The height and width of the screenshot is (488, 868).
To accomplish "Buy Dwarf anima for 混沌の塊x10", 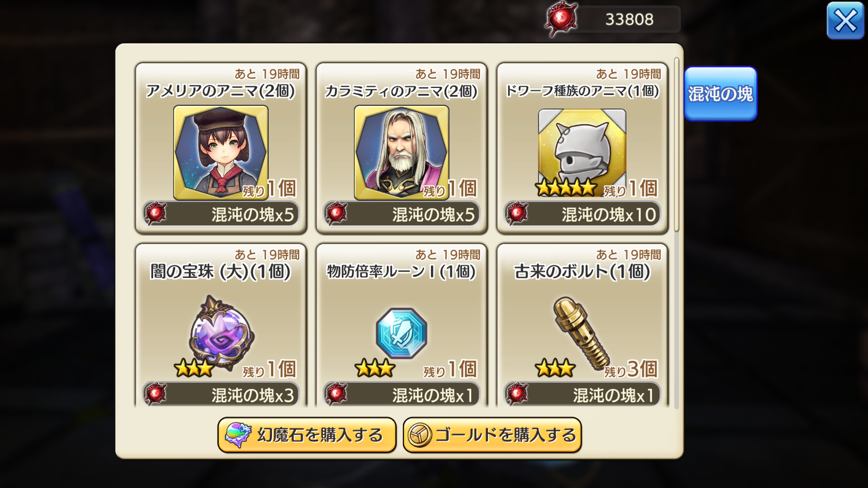I will (582, 214).
